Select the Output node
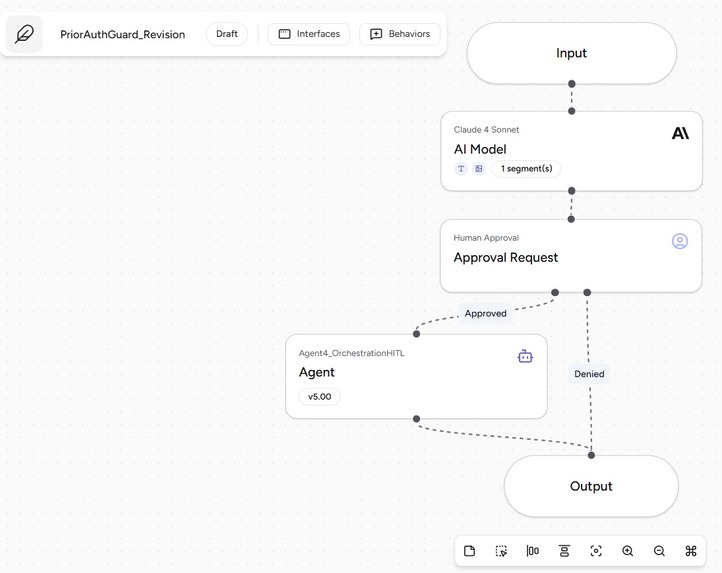 [x=591, y=486]
